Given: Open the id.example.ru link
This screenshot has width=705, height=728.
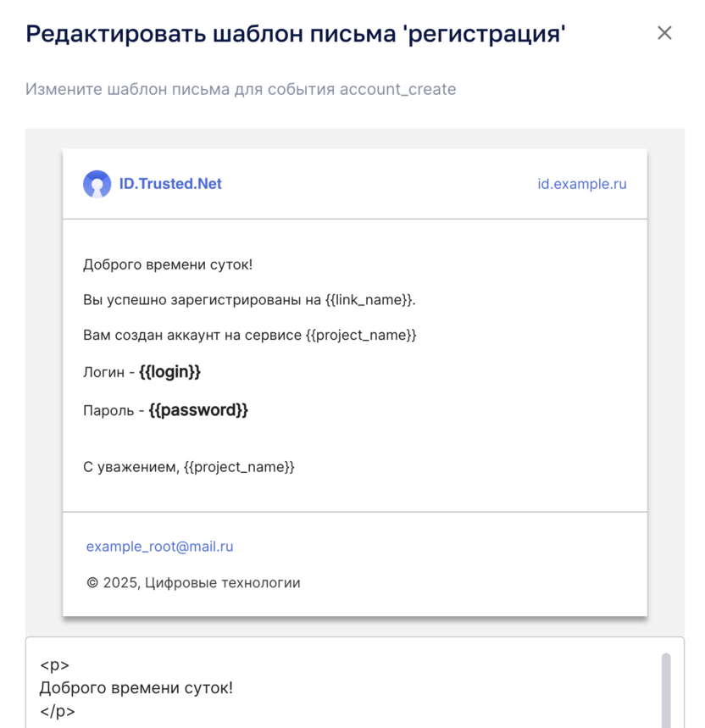Looking at the screenshot, I should point(581,184).
